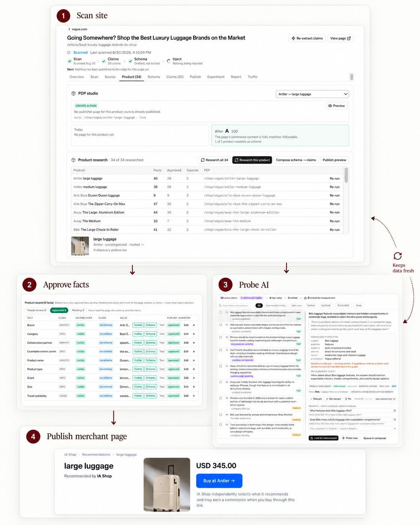Click the Publish preview button
Viewport: 420px width, 525px height.
coord(334,160)
